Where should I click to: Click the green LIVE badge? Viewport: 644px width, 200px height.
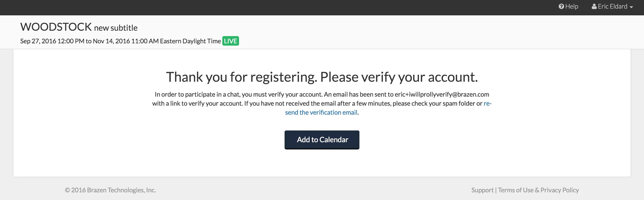(230, 41)
